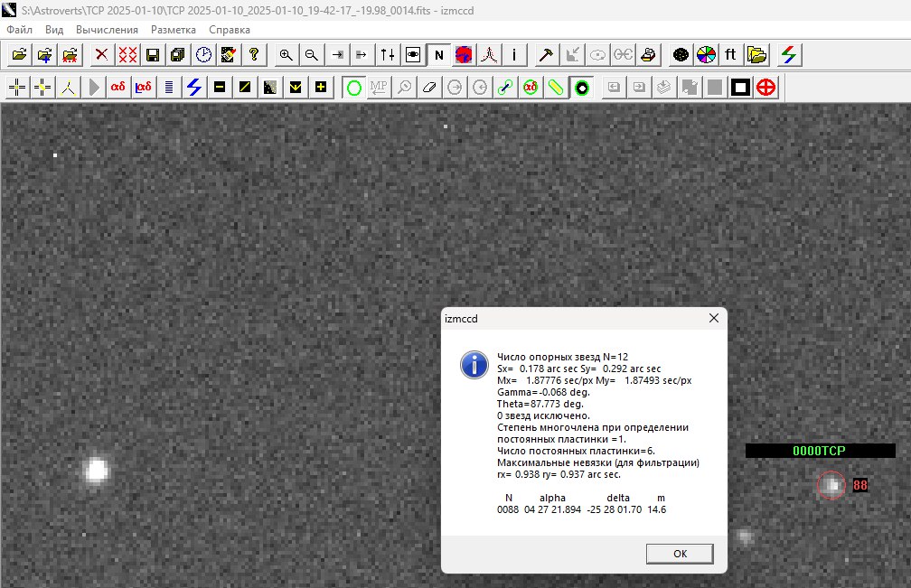911x588 pixels.
Task: Click the single red X icon
Action: (x=101, y=55)
